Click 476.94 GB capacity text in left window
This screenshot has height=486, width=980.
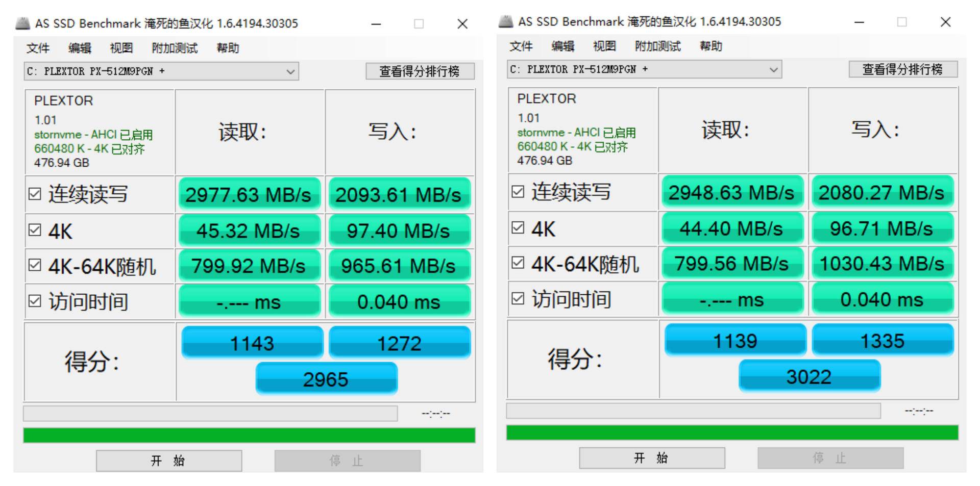[62, 163]
